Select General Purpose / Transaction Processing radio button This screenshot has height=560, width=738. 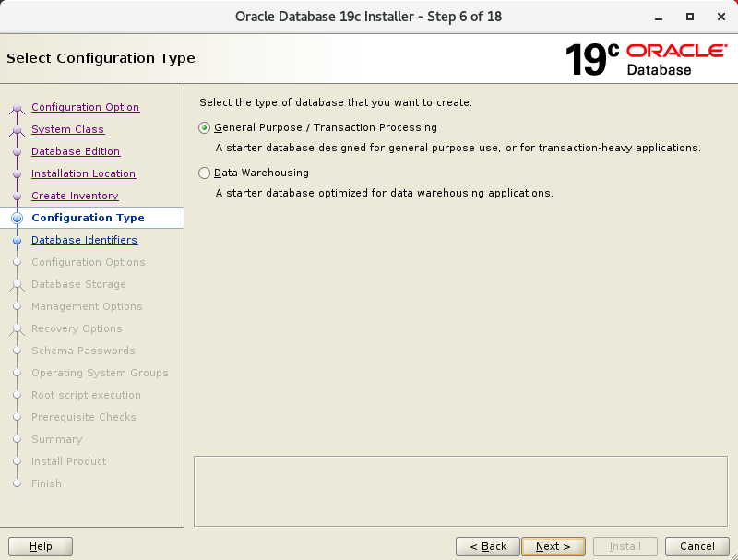[204, 128]
